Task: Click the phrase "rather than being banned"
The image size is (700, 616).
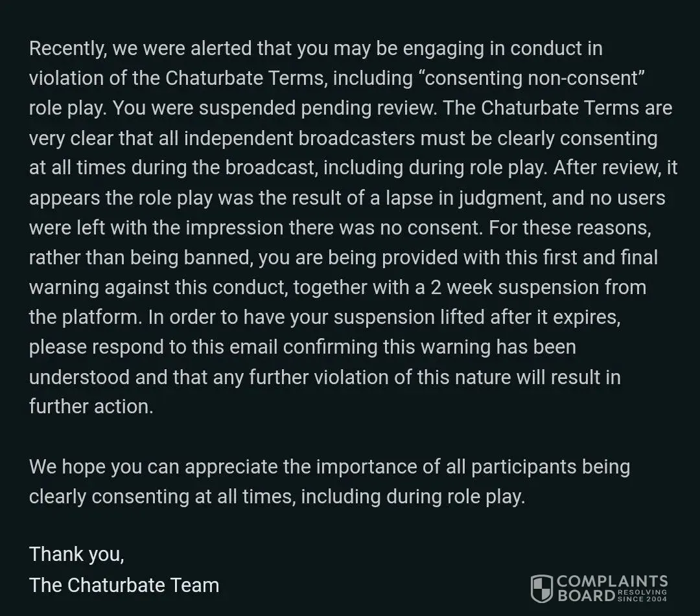Action: pyautogui.click(x=141, y=257)
